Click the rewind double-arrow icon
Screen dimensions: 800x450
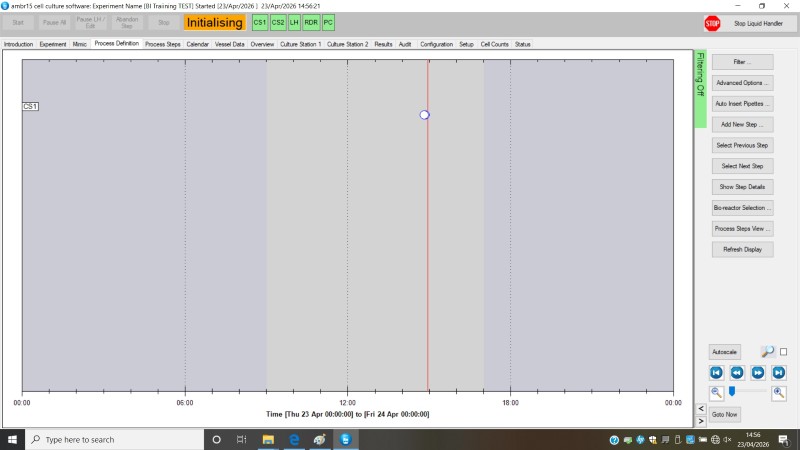click(737, 372)
